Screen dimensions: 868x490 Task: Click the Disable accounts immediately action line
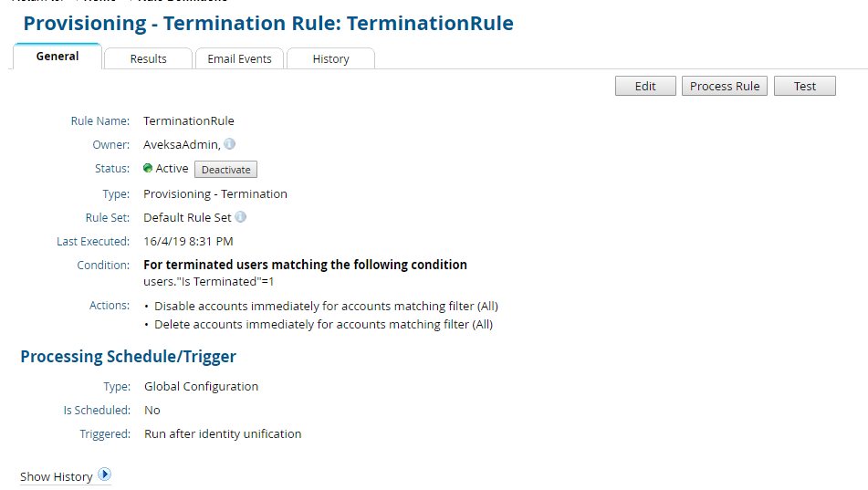click(326, 306)
